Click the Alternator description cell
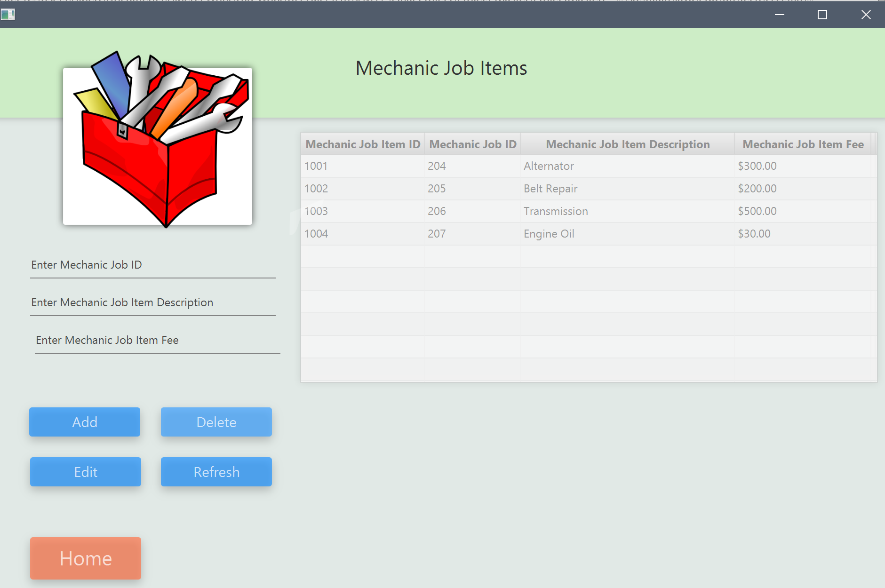This screenshot has height=588, width=885. (x=628, y=166)
